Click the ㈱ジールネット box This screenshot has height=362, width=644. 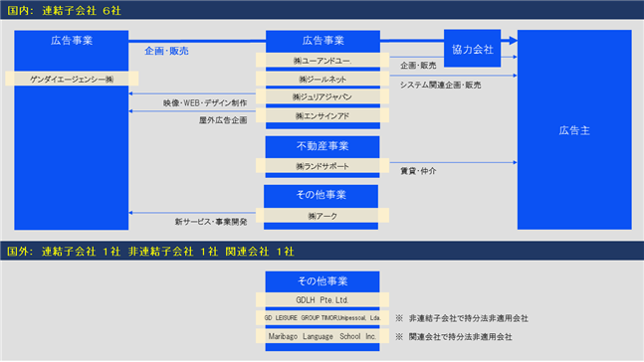322,79
